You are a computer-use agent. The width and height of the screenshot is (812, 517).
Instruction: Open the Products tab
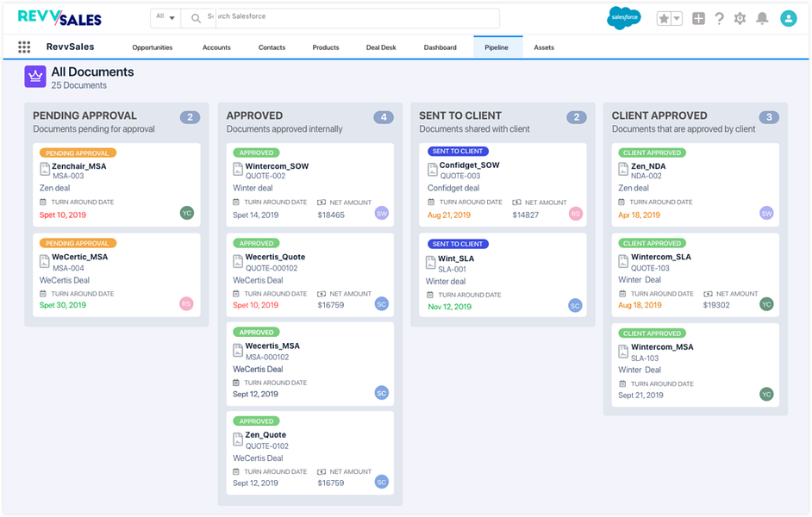pyautogui.click(x=326, y=47)
